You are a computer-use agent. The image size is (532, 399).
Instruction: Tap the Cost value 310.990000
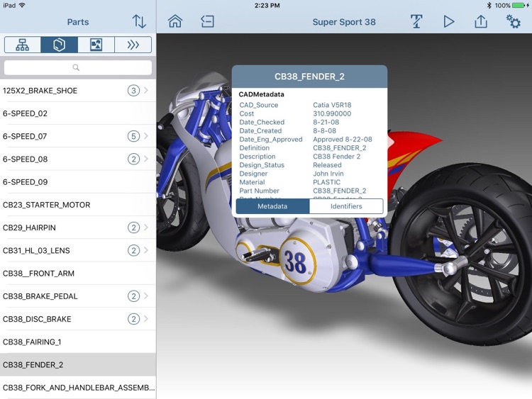pyautogui.click(x=332, y=113)
